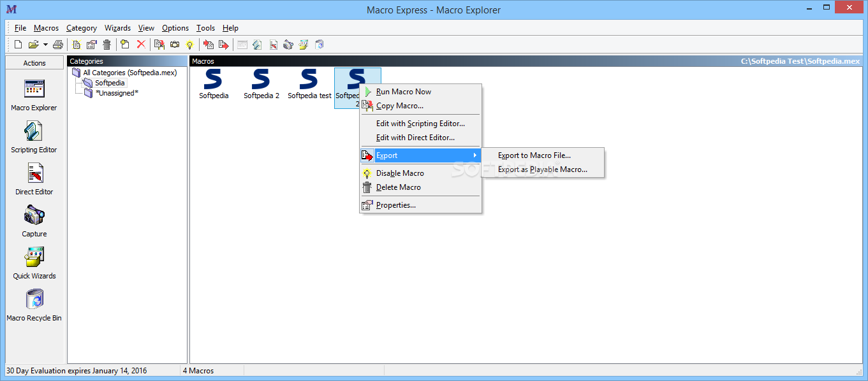
Task: Open the Macros menu
Action: (46, 28)
